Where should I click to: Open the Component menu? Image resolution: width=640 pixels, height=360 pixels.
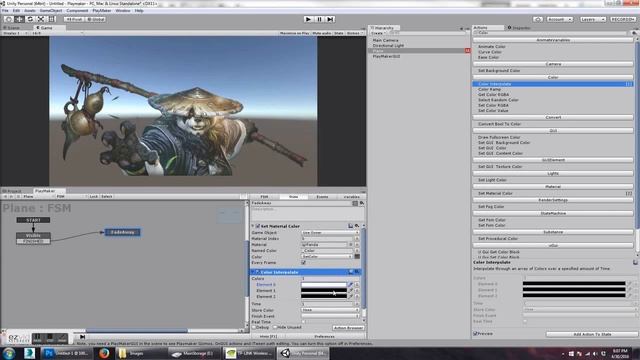pyautogui.click(x=77, y=11)
